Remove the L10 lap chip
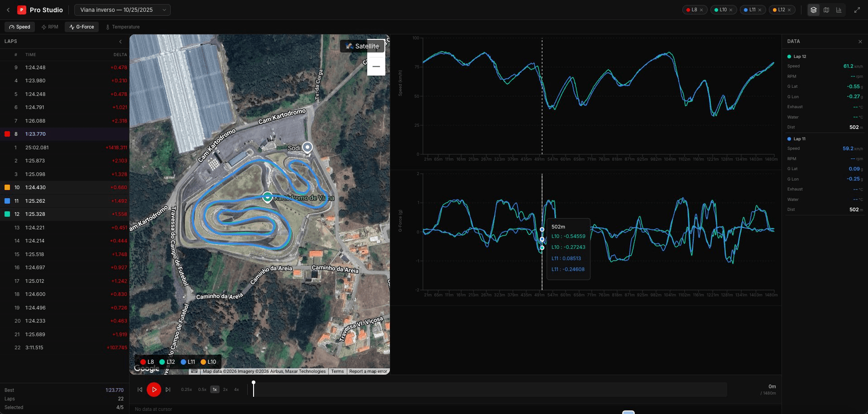This screenshot has height=414, width=868. point(730,10)
